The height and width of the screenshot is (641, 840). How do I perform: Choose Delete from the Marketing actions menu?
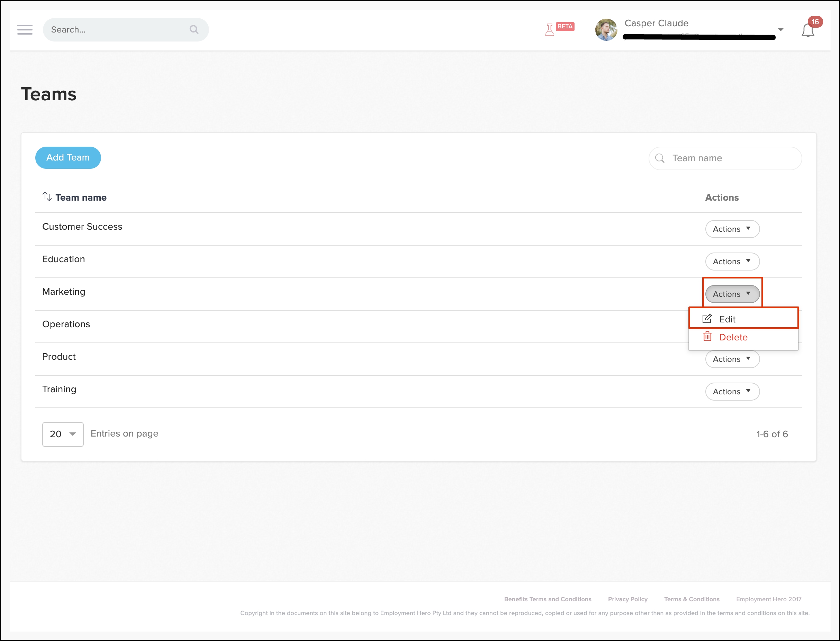(733, 337)
